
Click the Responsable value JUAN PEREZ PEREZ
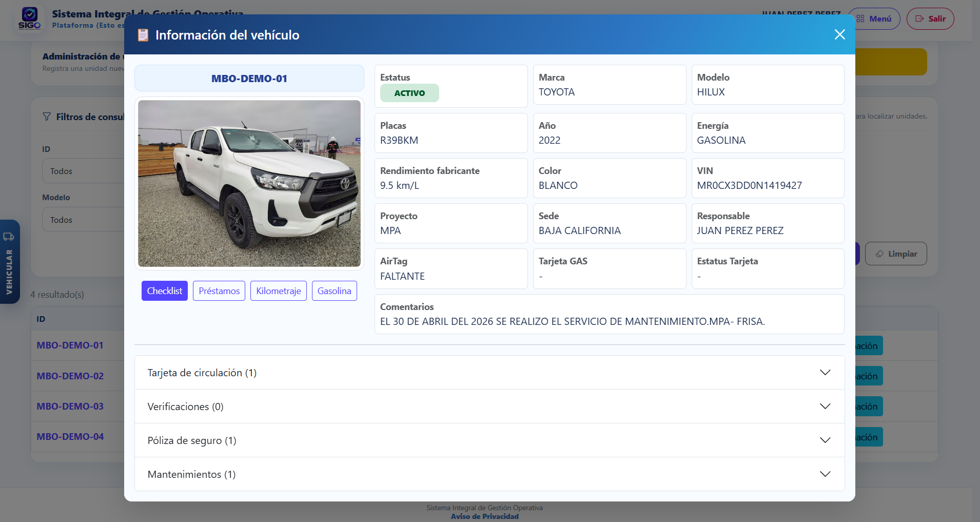click(740, 230)
